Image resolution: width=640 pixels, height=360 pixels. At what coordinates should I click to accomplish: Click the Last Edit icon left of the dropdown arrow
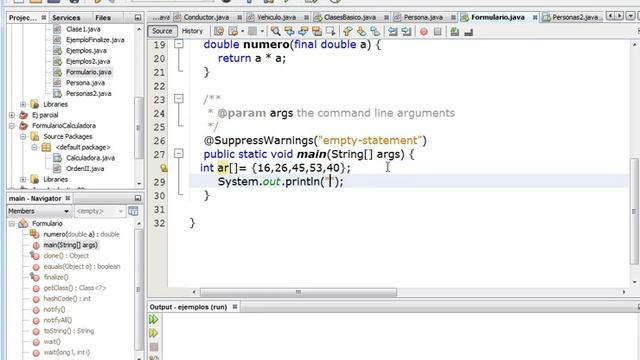pos(233,31)
